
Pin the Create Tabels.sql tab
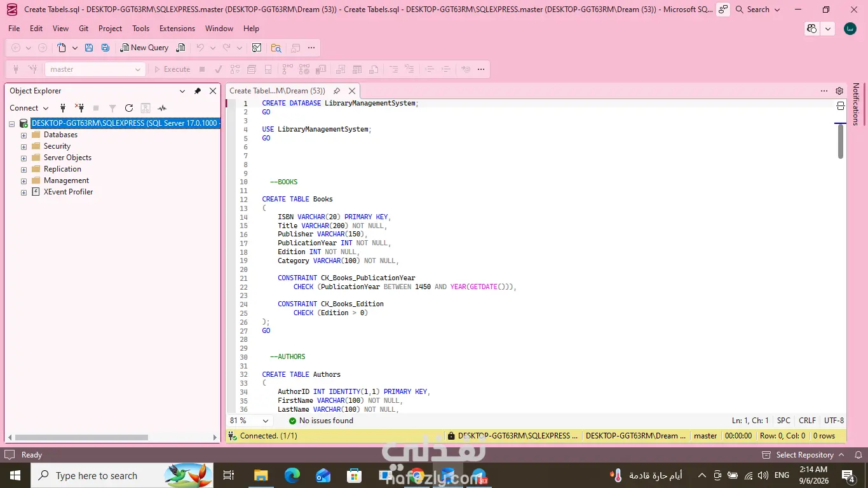pos(337,91)
